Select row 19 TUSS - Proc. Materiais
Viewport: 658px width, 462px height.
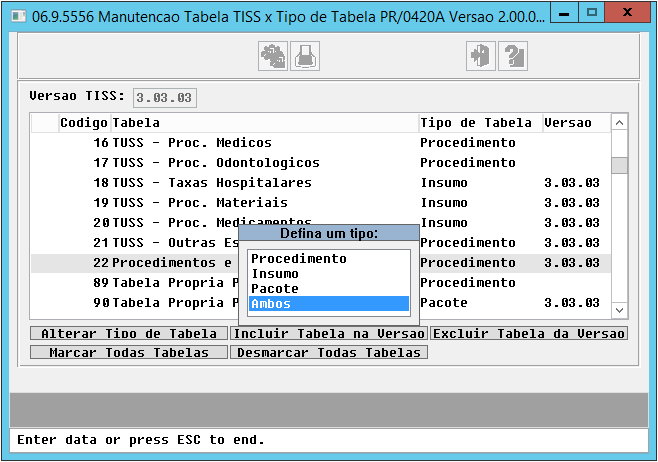point(321,203)
